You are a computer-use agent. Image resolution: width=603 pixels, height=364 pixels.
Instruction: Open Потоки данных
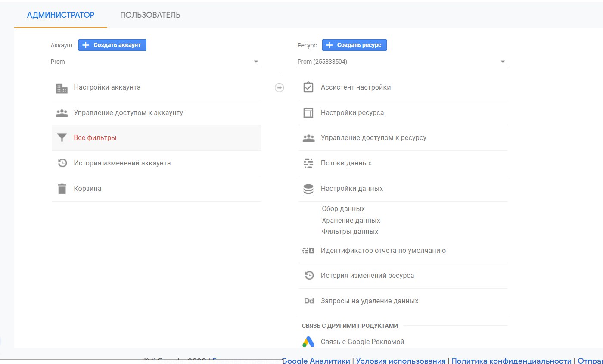pos(403,163)
